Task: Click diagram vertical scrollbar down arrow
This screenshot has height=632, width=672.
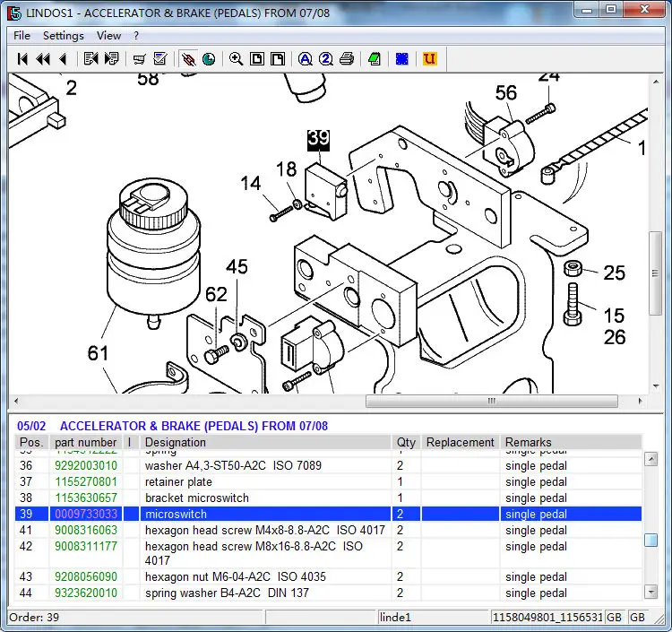Action: click(x=656, y=386)
